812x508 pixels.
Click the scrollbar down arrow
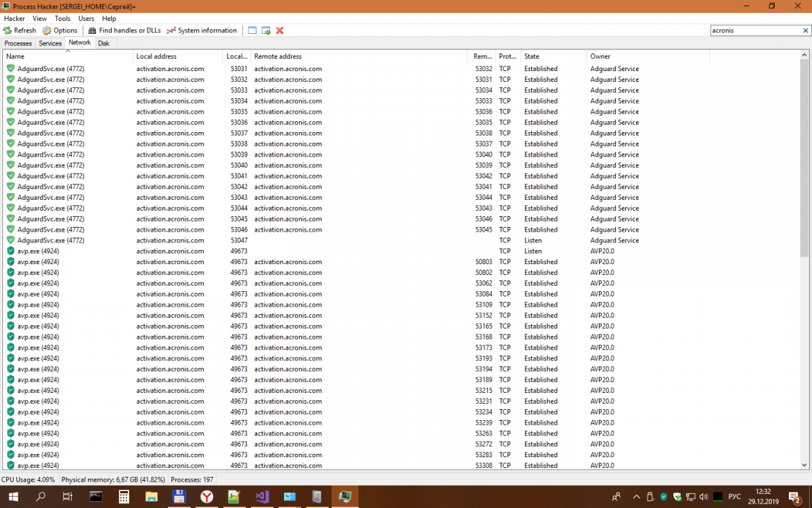point(805,465)
